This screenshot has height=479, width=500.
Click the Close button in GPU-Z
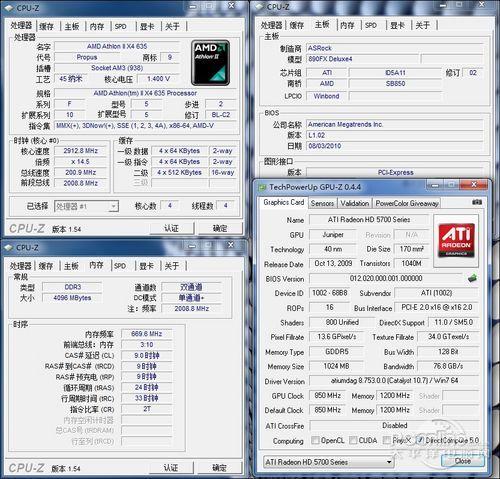[463, 461]
